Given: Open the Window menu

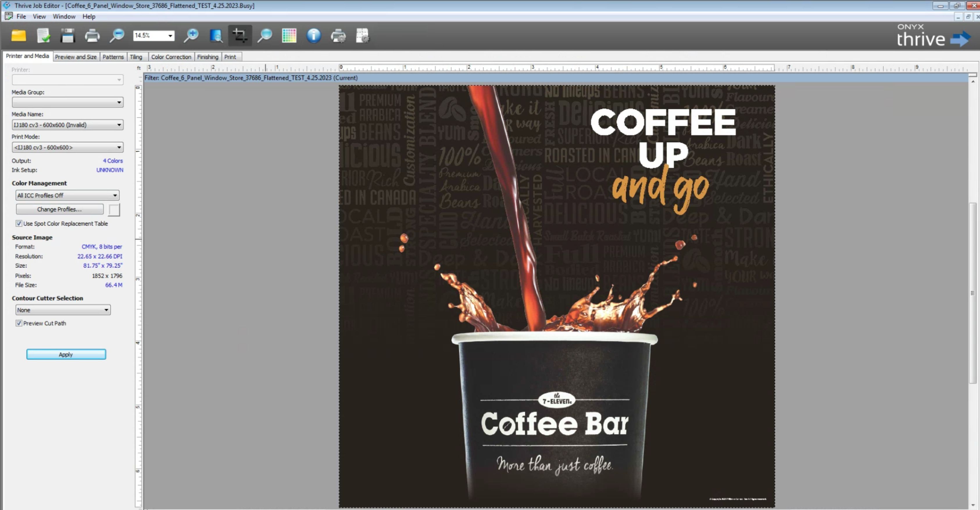Looking at the screenshot, I should [x=64, y=16].
